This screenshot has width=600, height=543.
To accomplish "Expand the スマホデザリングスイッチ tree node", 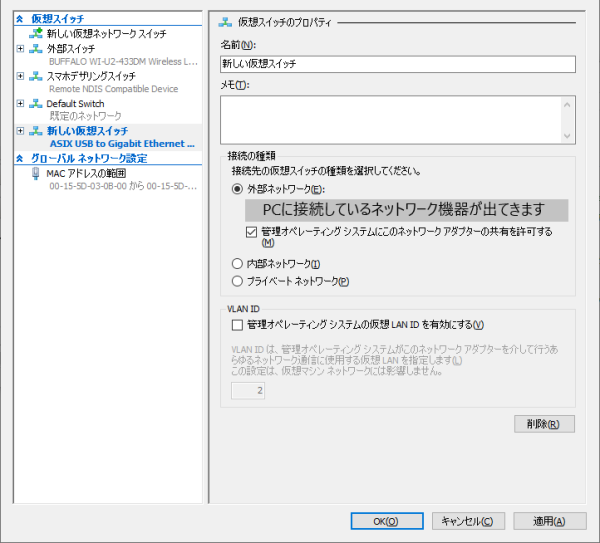I will [20, 76].
